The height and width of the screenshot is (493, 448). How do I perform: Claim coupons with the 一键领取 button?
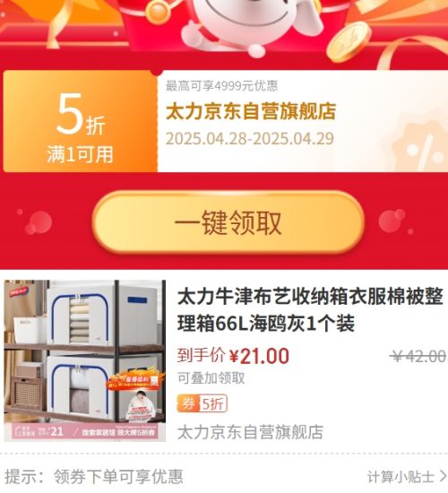click(x=228, y=222)
